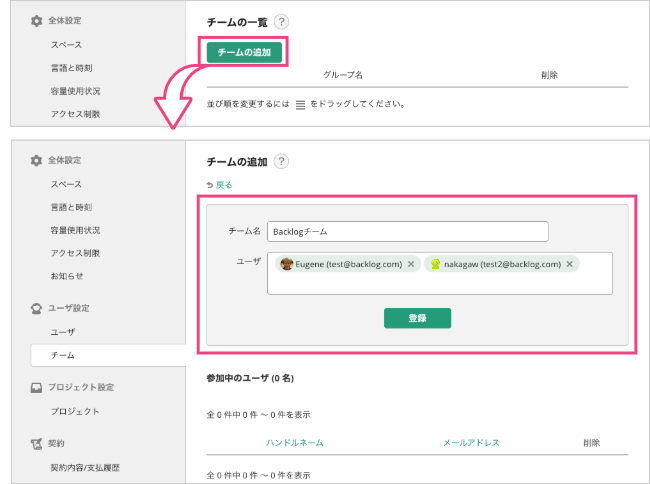Open アクセス制限 in upper sidebar
This screenshot has height=484, width=650.
click(x=75, y=114)
